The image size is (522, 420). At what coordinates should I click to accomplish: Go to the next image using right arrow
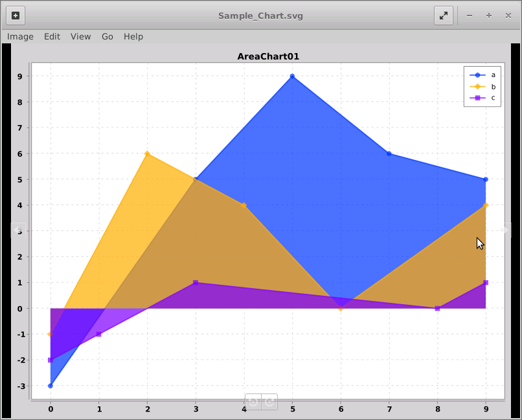pos(505,230)
